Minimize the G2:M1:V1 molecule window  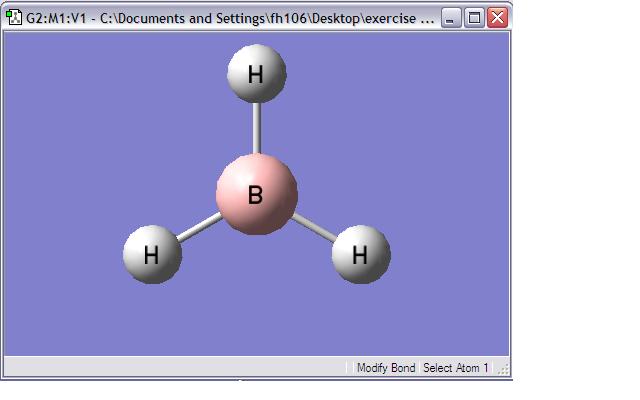pos(451,18)
